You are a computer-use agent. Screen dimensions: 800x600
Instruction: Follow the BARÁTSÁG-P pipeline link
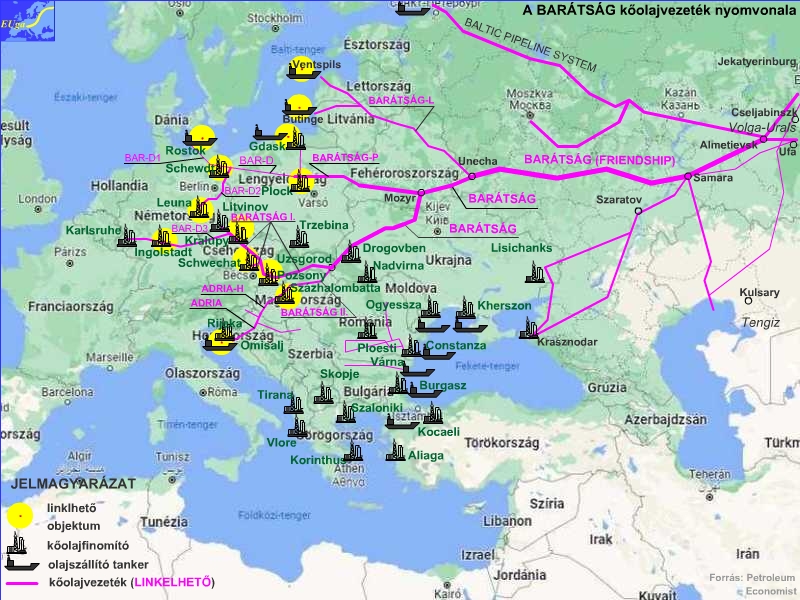coord(345,158)
